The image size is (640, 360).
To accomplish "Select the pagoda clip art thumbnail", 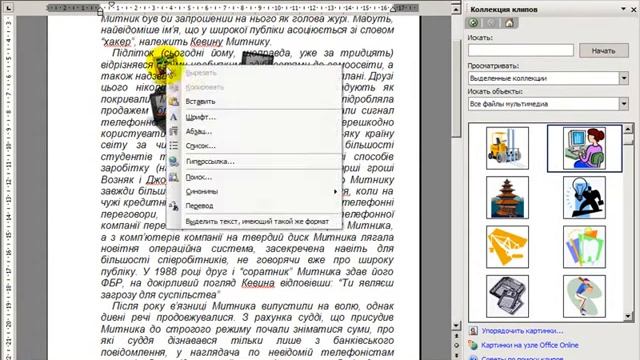I will pos(507,198).
